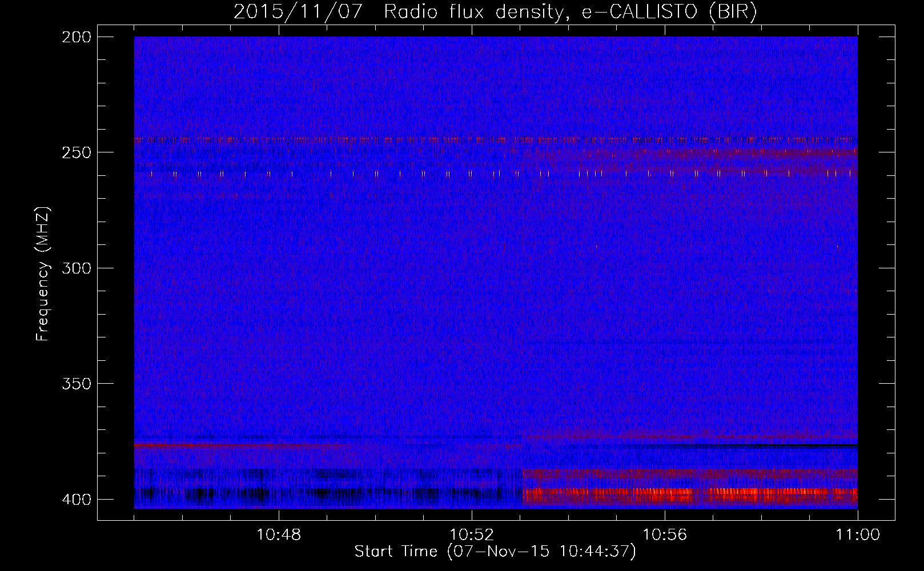Click the 400 frequency tick label

[77, 500]
